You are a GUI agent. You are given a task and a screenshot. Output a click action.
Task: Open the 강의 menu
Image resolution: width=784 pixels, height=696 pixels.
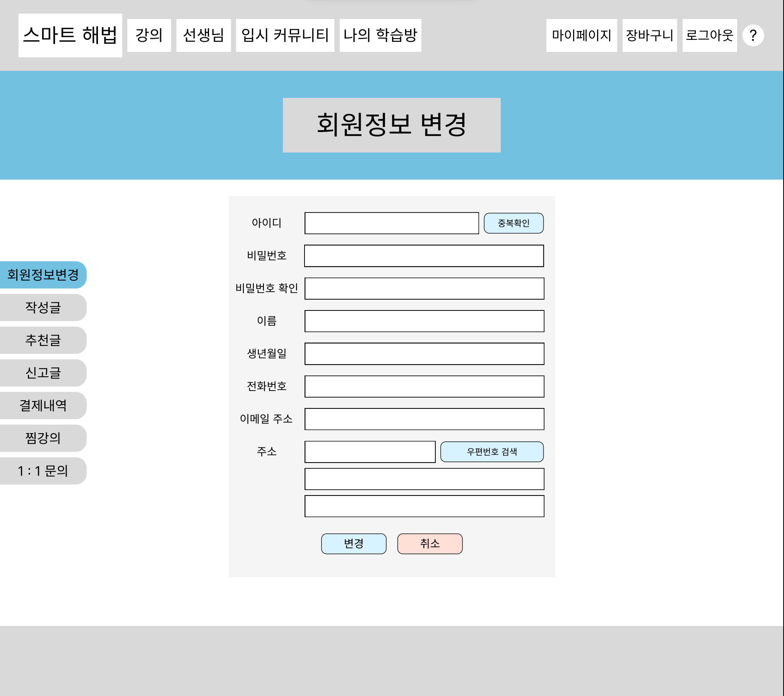[149, 35]
